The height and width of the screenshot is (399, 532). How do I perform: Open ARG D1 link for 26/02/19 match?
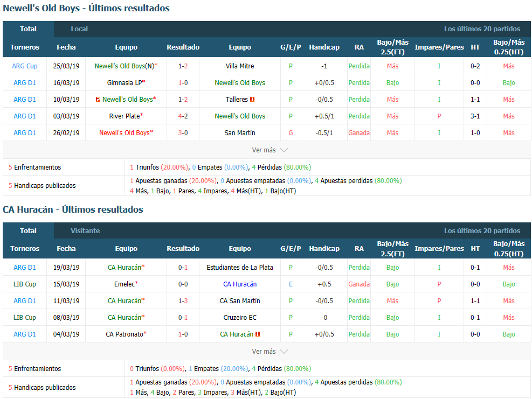tap(25, 133)
